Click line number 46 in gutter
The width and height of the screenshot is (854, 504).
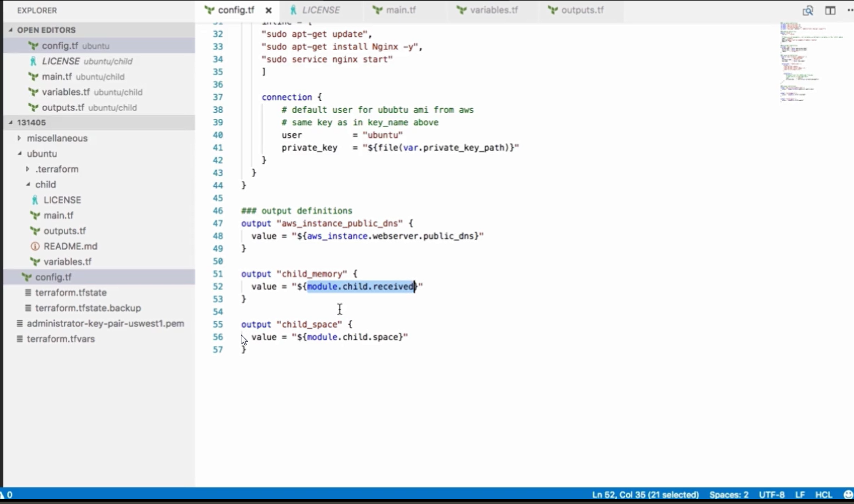(x=217, y=211)
